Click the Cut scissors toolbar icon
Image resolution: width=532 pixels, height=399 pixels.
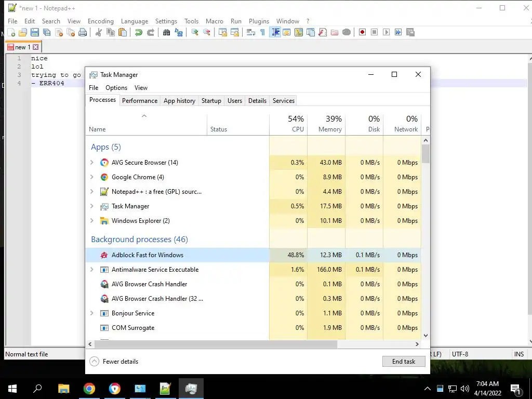(x=98, y=32)
